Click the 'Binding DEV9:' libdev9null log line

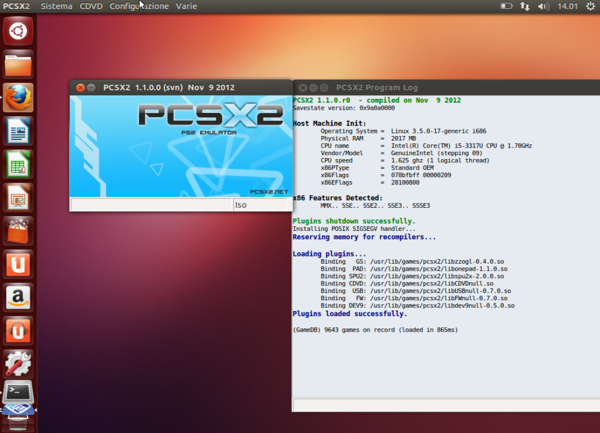point(417,306)
